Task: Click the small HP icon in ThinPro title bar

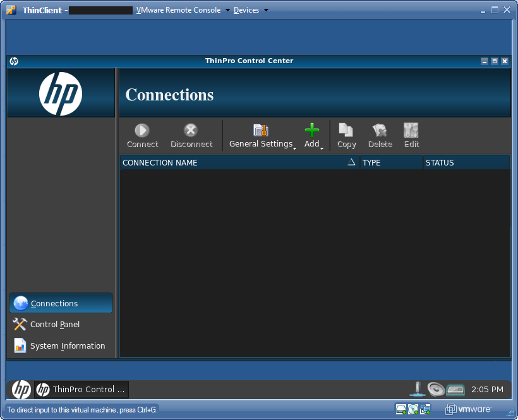Action: pyautogui.click(x=14, y=61)
